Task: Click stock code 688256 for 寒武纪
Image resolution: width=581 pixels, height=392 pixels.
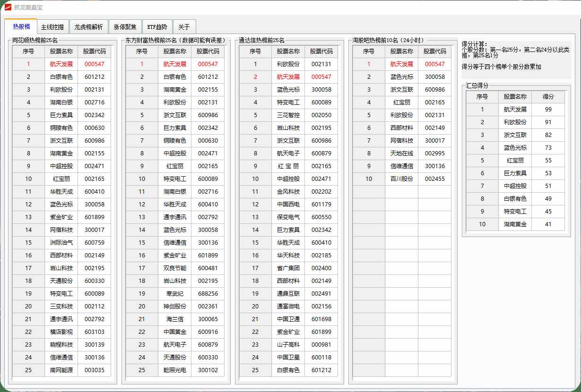Action: pyautogui.click(x=208, y=294)
